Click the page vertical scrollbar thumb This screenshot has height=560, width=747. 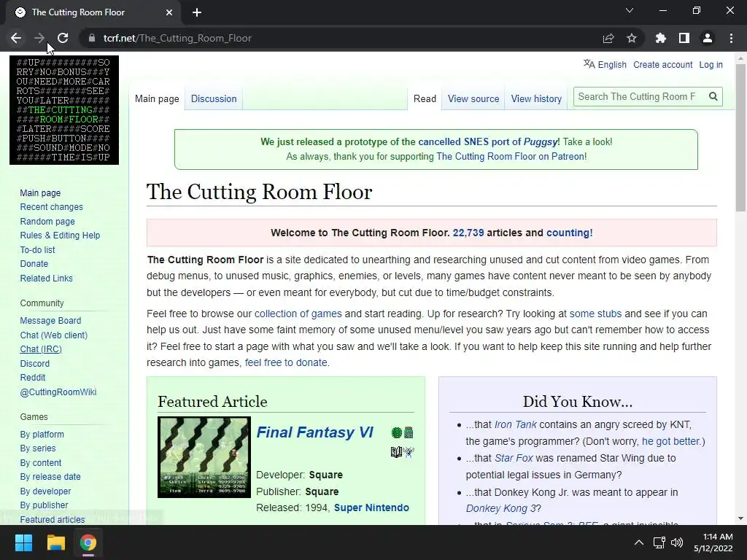pyautogui.click(x=740, y=138)
